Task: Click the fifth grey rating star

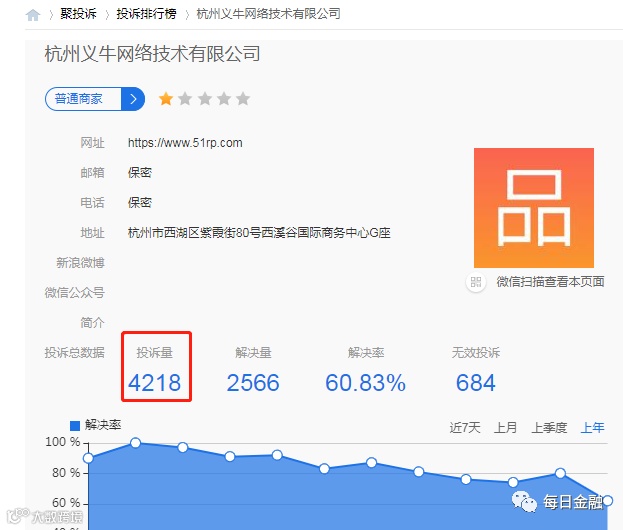Action: [x=243, y=99]
